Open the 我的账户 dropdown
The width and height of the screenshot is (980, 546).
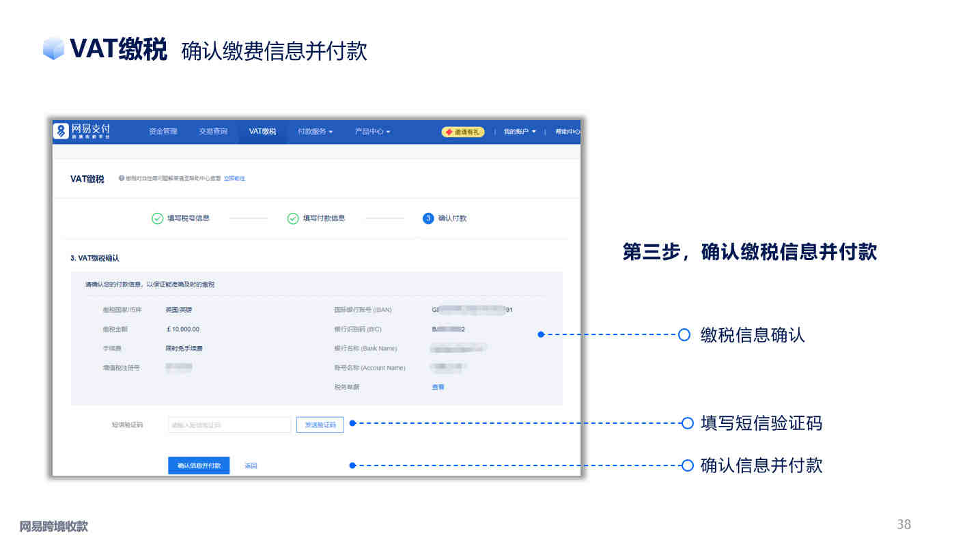520,132
